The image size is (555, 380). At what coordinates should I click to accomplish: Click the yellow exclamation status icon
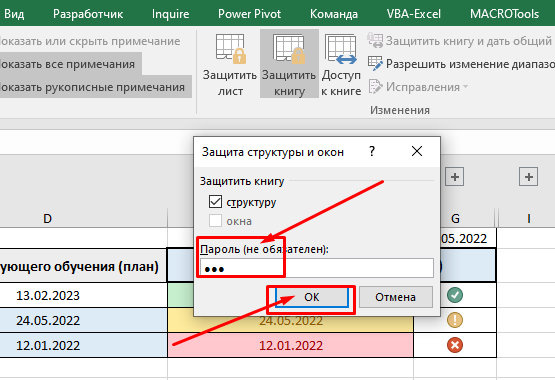(x=455, y=320)
